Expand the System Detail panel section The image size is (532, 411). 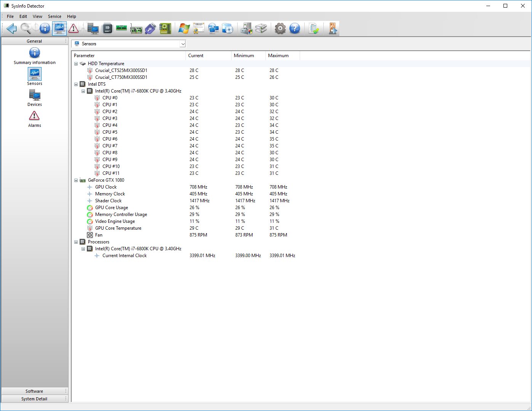tap(34, 399)
